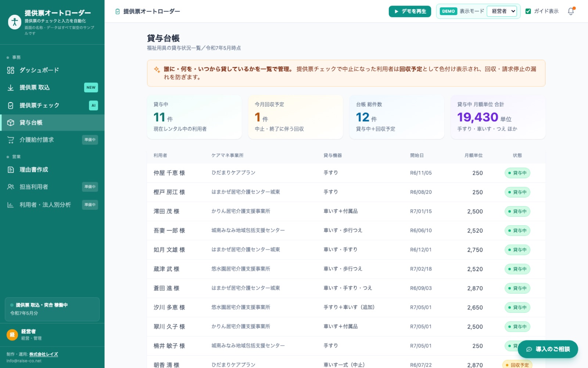Click the info@raise-co.net email address
Screen dimensions: 588x368
tap(24, 361)
